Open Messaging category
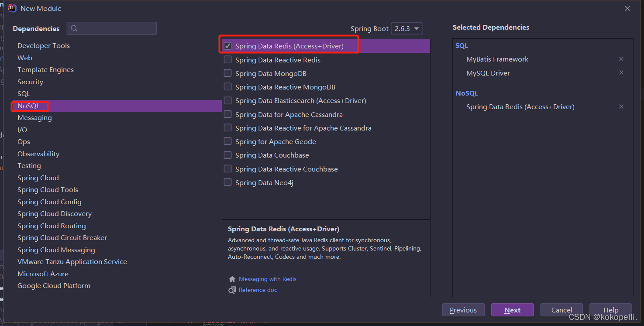644x326 pixels. tap(117, 118)
